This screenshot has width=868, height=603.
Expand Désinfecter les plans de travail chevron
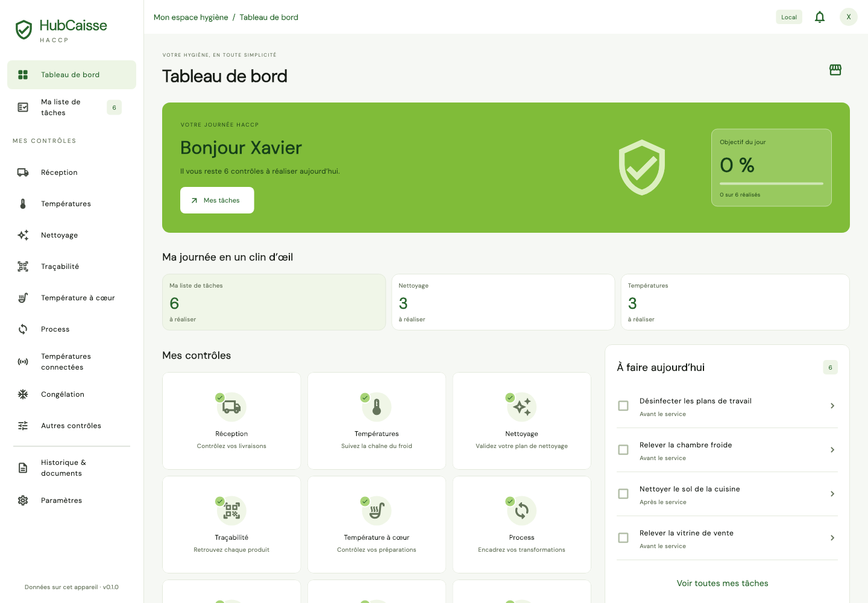coord(832,406)
